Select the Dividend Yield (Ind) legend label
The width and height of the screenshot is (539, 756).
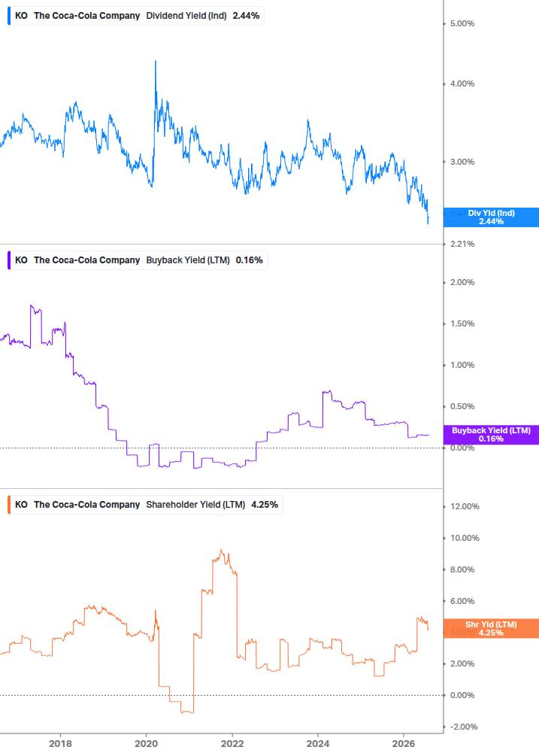point(186,16)
